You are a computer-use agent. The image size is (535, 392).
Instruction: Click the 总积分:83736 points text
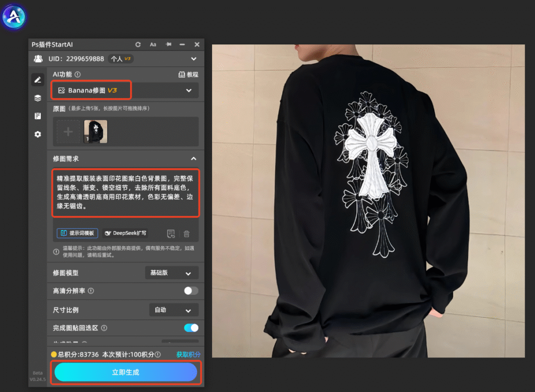click(x=78, y=354)
